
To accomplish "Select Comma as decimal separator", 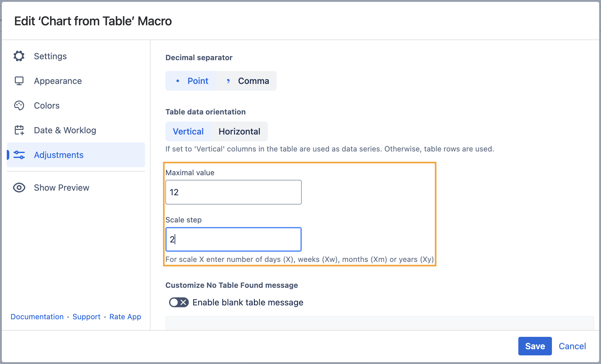I will 247,81.
